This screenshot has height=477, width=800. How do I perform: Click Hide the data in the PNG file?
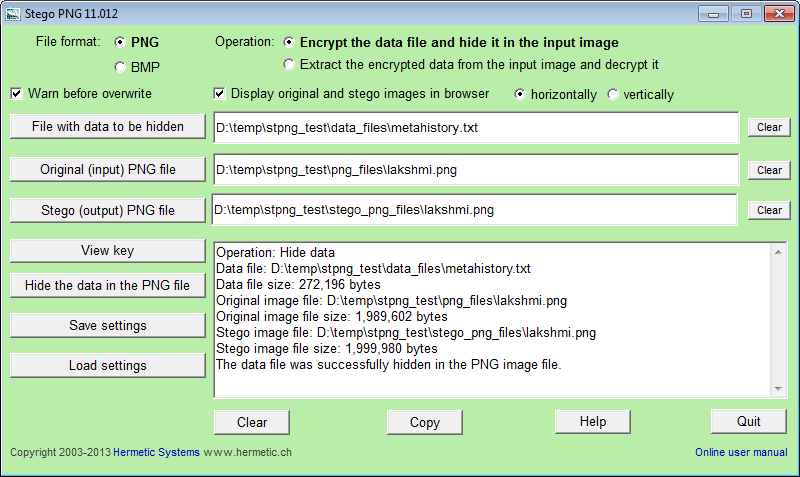coord(108,285)
